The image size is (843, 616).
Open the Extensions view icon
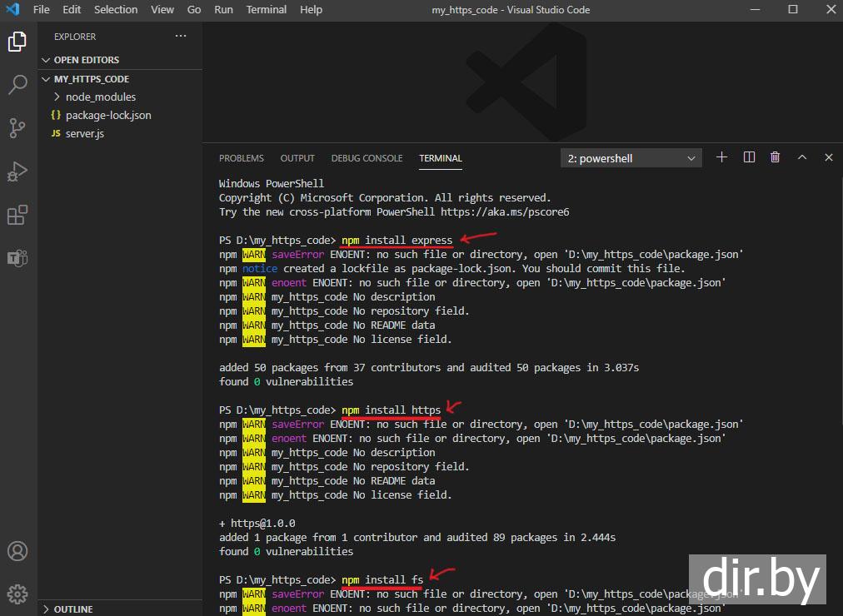click(x=17, y=216)
